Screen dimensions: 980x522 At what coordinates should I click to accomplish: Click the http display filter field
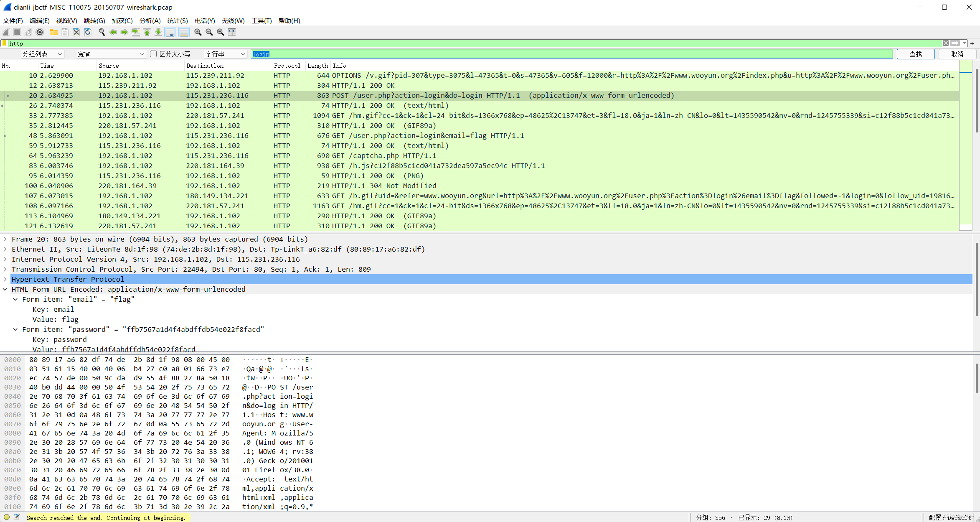point(475,43)
